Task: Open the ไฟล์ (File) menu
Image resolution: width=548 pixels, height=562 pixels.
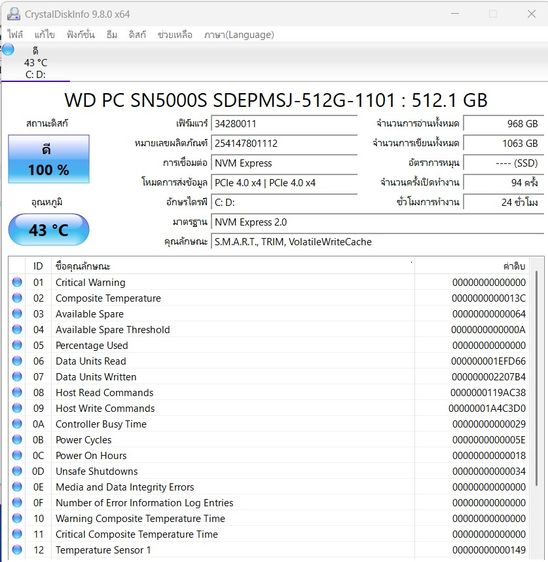Action: [15, 34]
